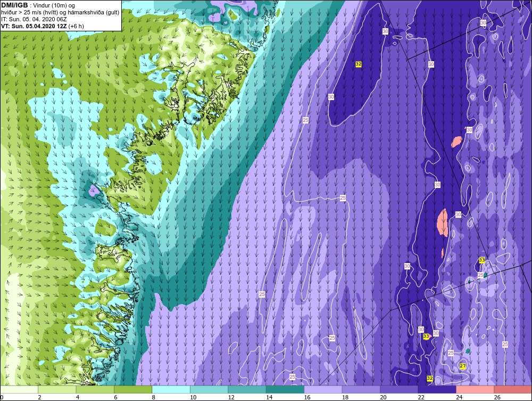Pick the 2–4 m/s light green scale swatch
The image size is (532, 401).
57,389
